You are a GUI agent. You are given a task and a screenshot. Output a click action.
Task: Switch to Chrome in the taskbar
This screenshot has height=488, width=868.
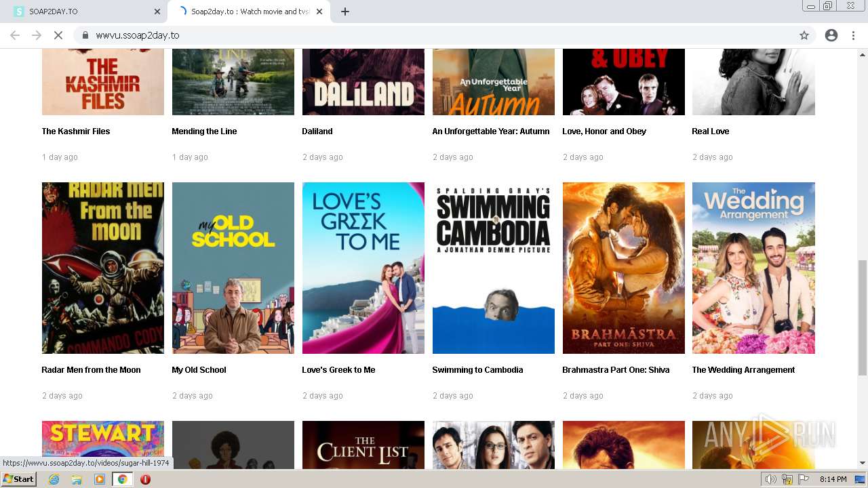pos(123,479)
